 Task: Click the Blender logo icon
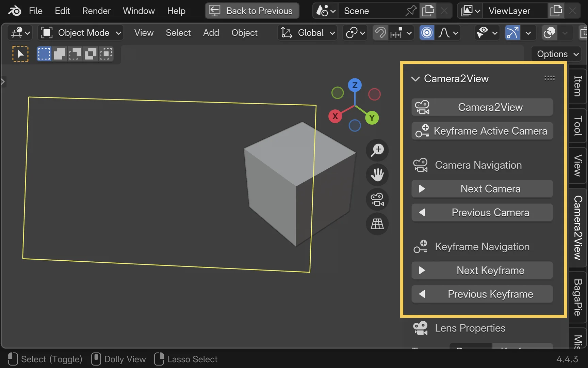coord(14,11)
